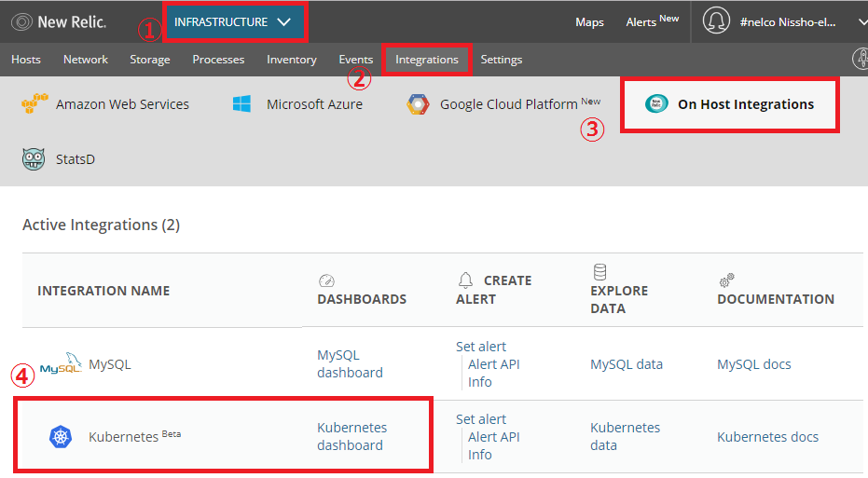Image resolution: width=868 pixels, height=478 pixels.
Task: Click the Create Alert bell icon
Action: [465, 280]
